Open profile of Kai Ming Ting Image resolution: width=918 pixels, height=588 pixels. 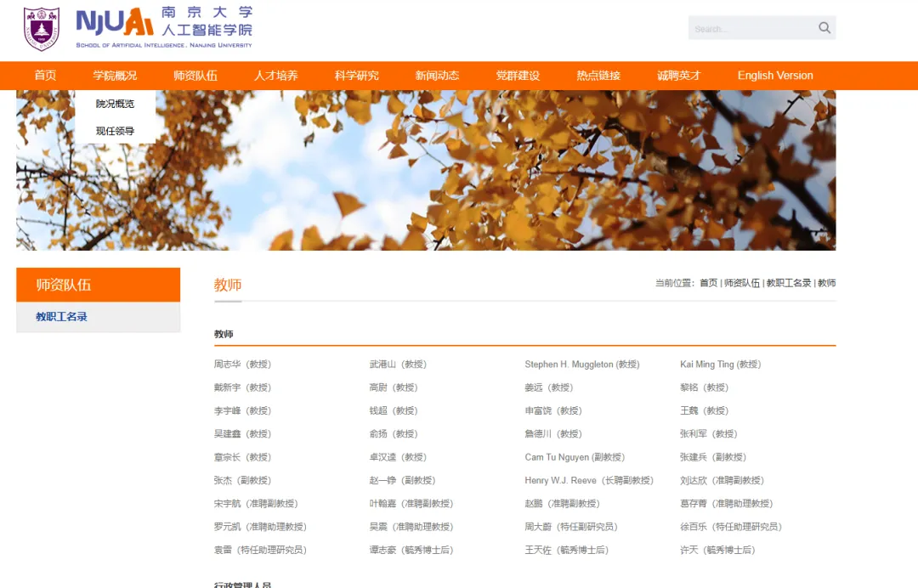(x=721, y=364)
